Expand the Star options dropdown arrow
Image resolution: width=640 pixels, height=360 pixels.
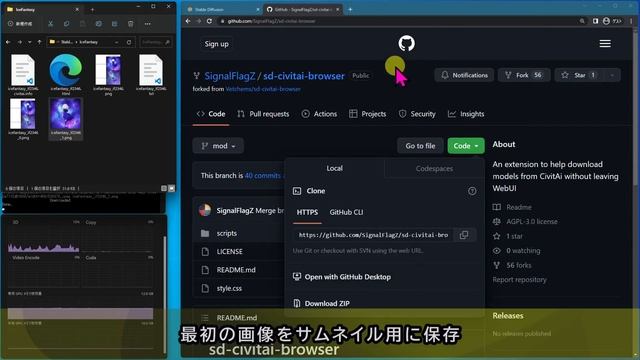612,75
